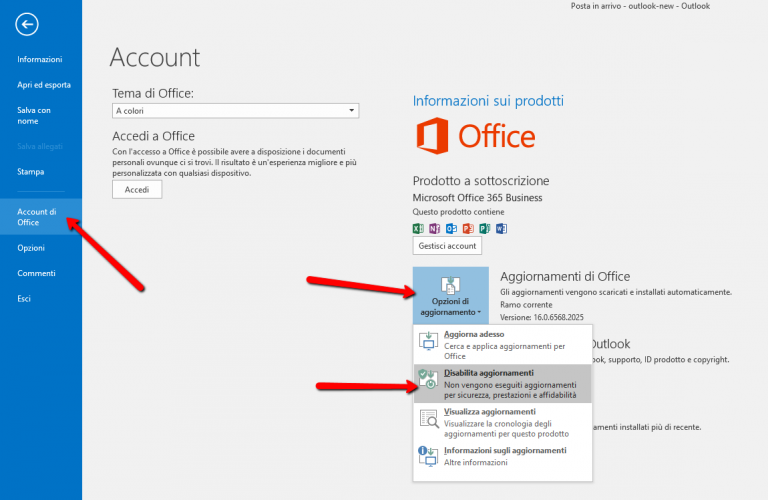This screenshot has height=500, width=768.
Task: Click the Aggiorna adesso download icon
Action: tap(429, 341)
